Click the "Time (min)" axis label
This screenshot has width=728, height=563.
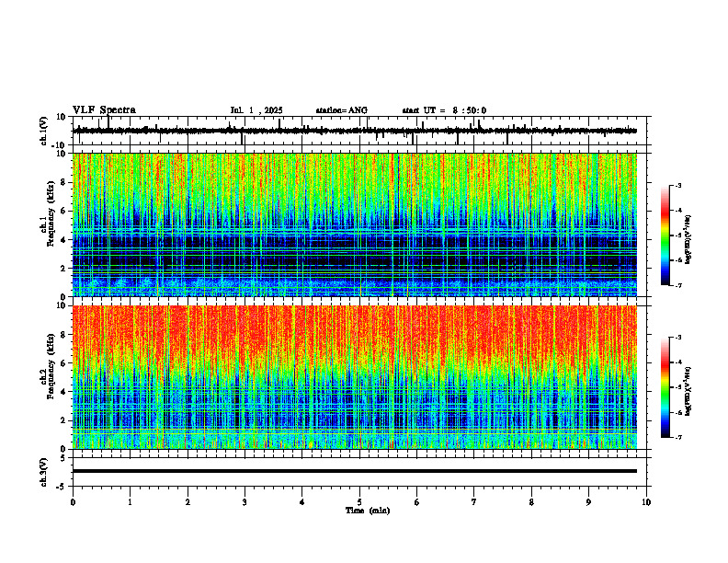368,511
